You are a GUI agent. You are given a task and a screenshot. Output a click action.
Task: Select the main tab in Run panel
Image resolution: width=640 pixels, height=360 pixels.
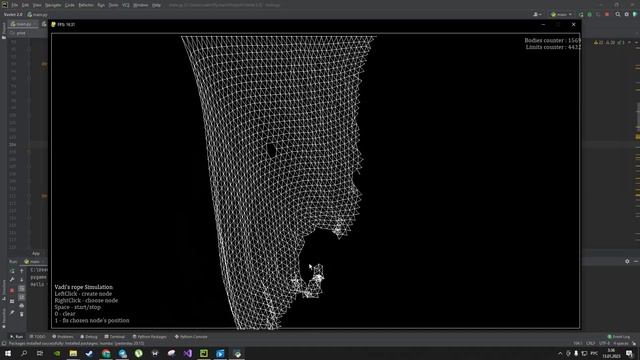point(32,262)
